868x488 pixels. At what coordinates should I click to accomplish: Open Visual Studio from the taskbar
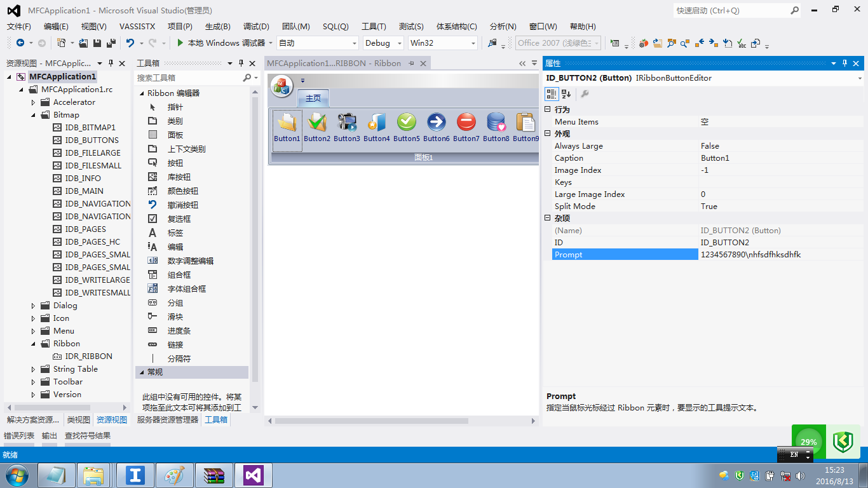pyautogui.click(x=254, y=475)
